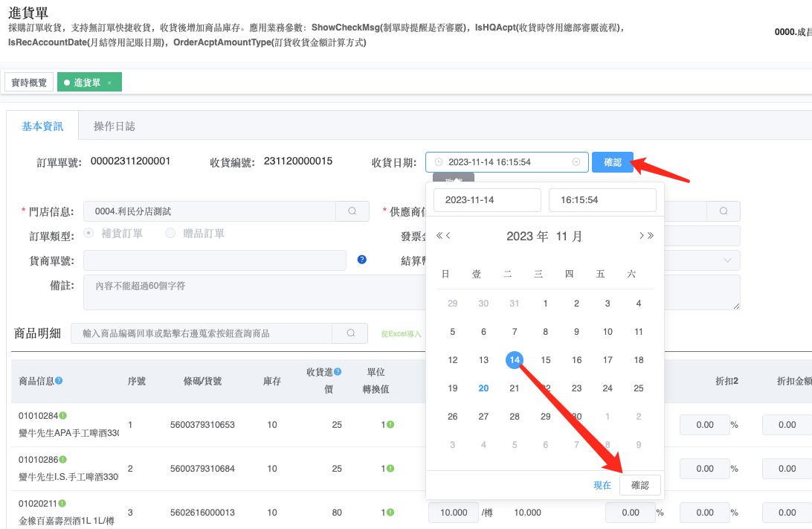The image size is (812, 529).
Task: Click receiving date input 2023-11-14 16:15:54
Action: [506, 162]
